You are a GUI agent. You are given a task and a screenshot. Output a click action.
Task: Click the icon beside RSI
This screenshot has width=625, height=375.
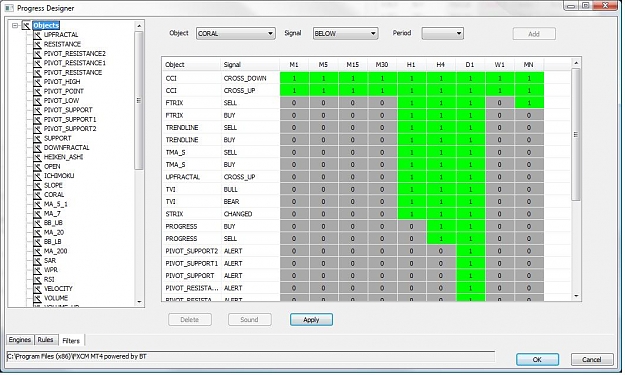[x=37, y=279]
